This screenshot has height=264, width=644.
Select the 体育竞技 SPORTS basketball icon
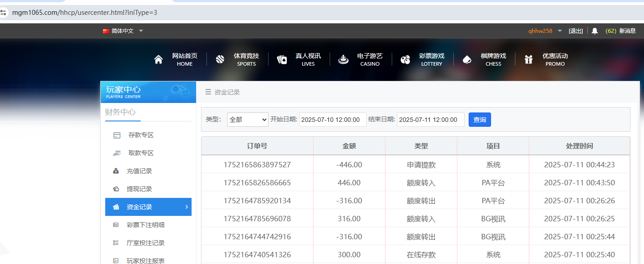pyautogui.click(x=220, y=59)
